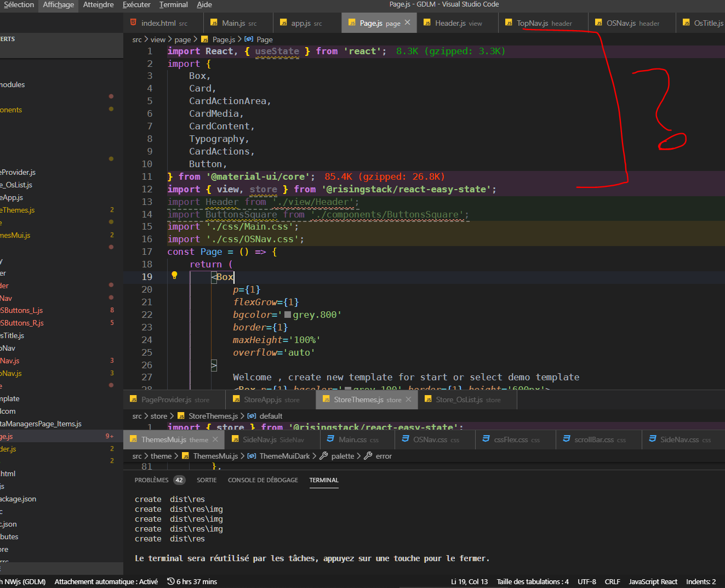Collapse the Box element fold marker on line 19

[x=214, y=277]
